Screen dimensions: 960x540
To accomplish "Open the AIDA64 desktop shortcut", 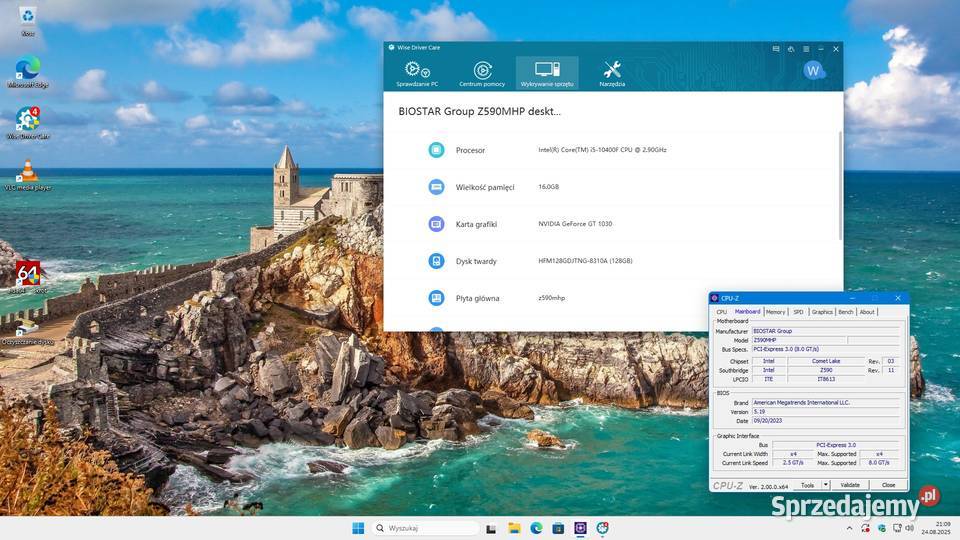I will pyautogui.click(x=28, y=278).
